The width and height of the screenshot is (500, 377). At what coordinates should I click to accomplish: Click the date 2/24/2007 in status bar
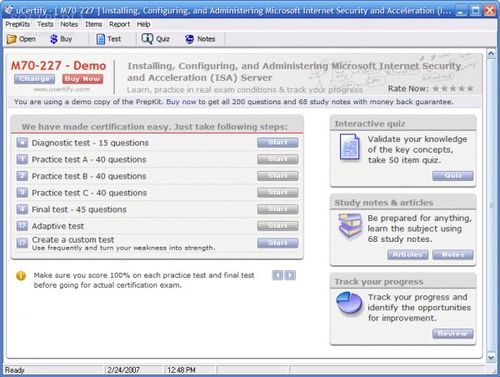coord(124,370)
